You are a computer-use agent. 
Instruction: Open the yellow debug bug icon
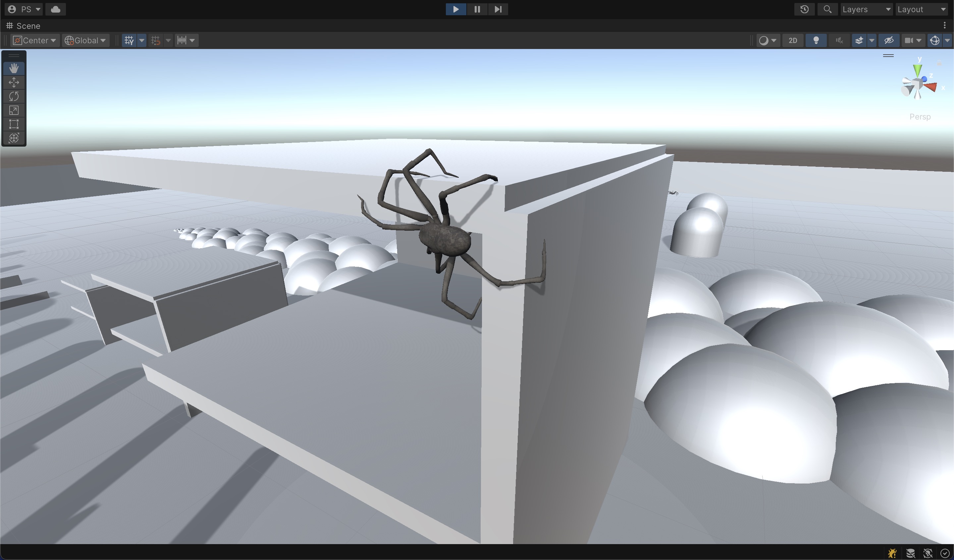pos(892,553)
